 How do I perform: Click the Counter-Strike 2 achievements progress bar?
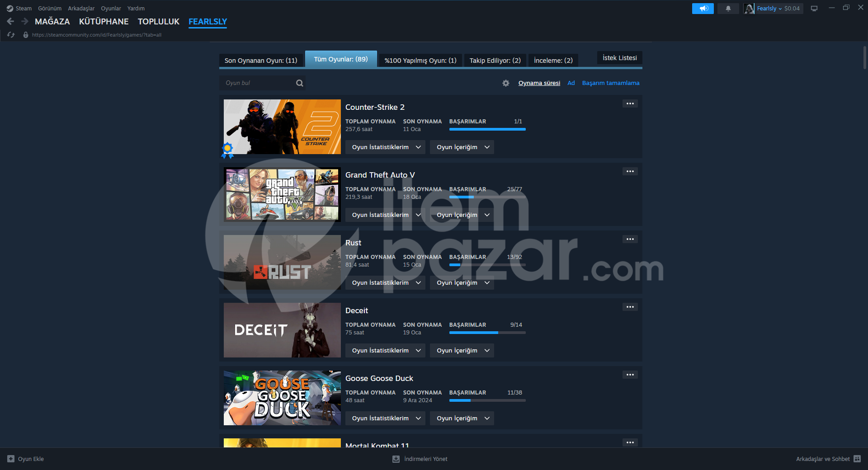[x=487, y=129]
